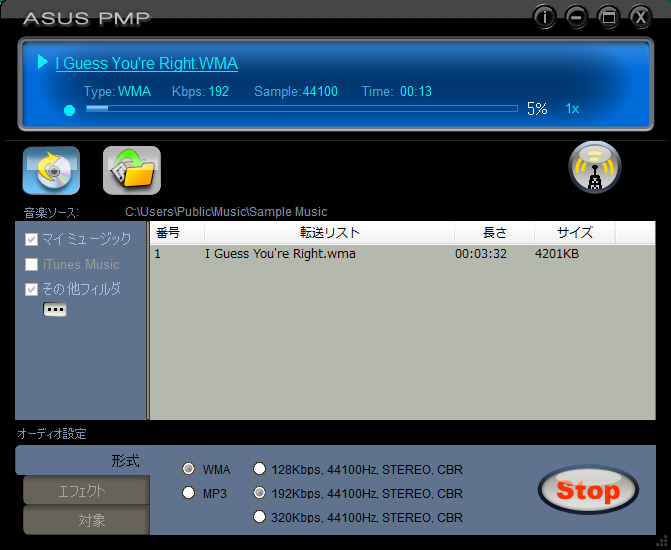Click the play triangle beside track title
The image size is (671, 550).
42,62
